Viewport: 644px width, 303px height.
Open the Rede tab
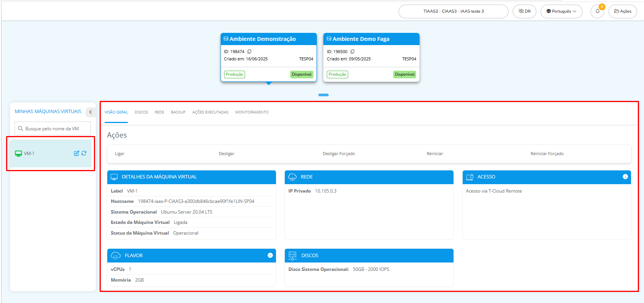coord(160,112)
